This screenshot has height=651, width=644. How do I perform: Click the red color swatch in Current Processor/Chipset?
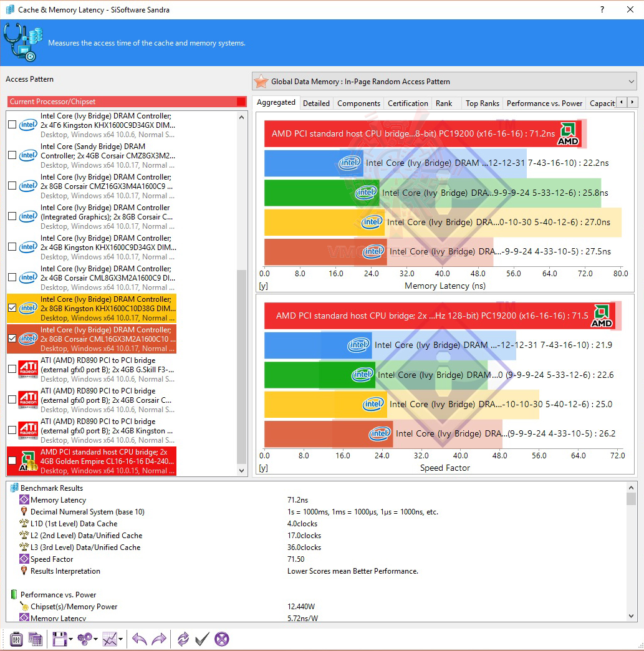(x=241, y=102)
